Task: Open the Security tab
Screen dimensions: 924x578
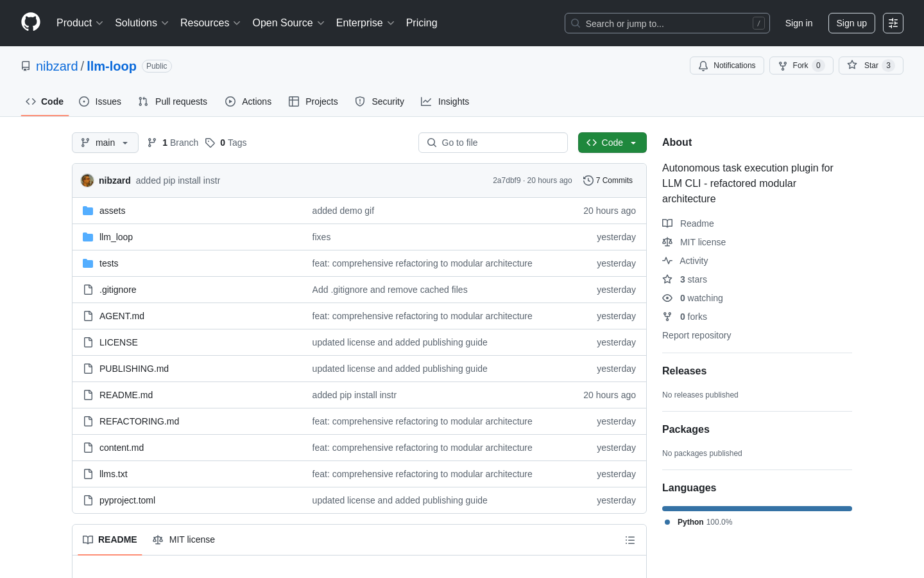Action: [x=380, y=101]
